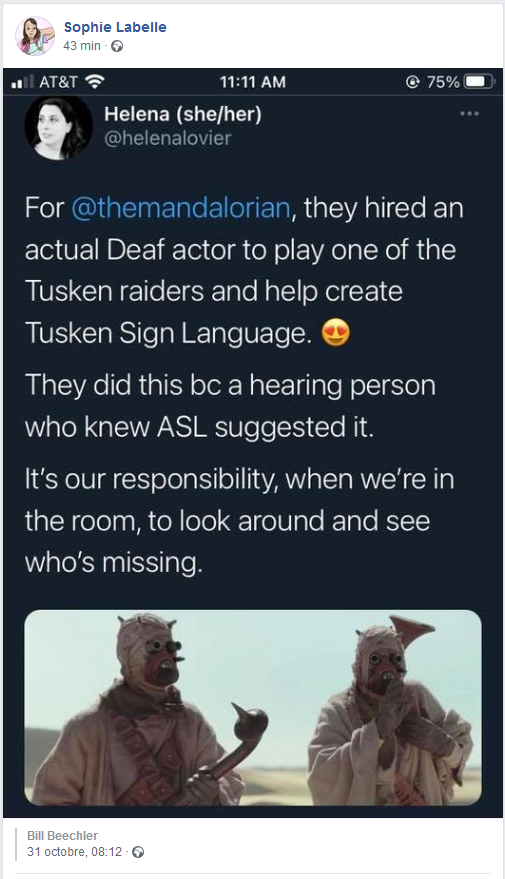The image size is (505, 879).
Task: Open the @themandalorian mention
Action: (181, 208)
